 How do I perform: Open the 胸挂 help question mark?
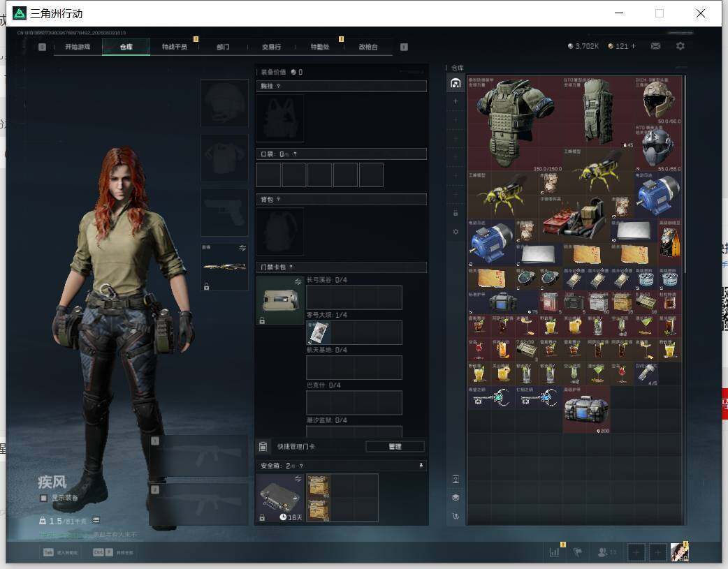click(278, 87)
